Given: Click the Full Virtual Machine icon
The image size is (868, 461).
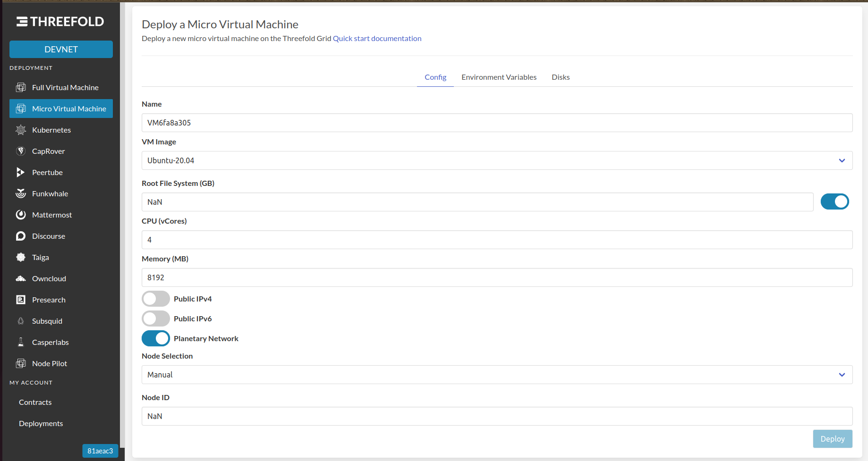Looking at the screenshot, I should tap(21, 87).
